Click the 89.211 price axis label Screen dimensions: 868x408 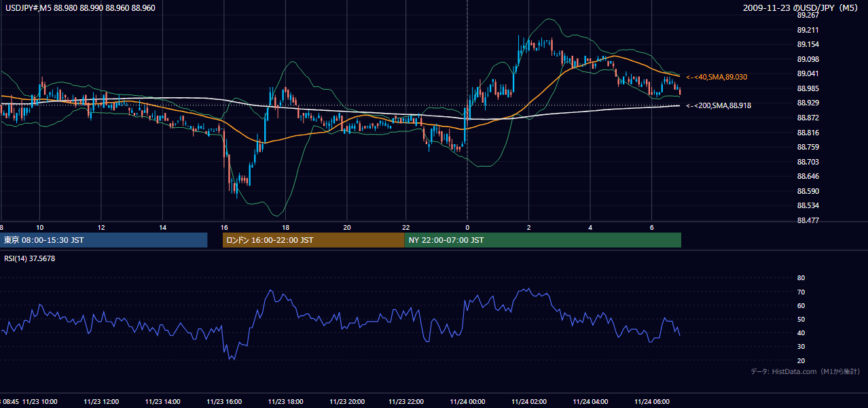[808, 30]
